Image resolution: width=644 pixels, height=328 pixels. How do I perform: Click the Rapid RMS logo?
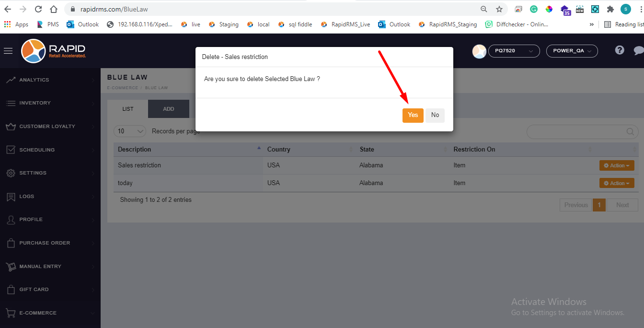pos(53,51)
